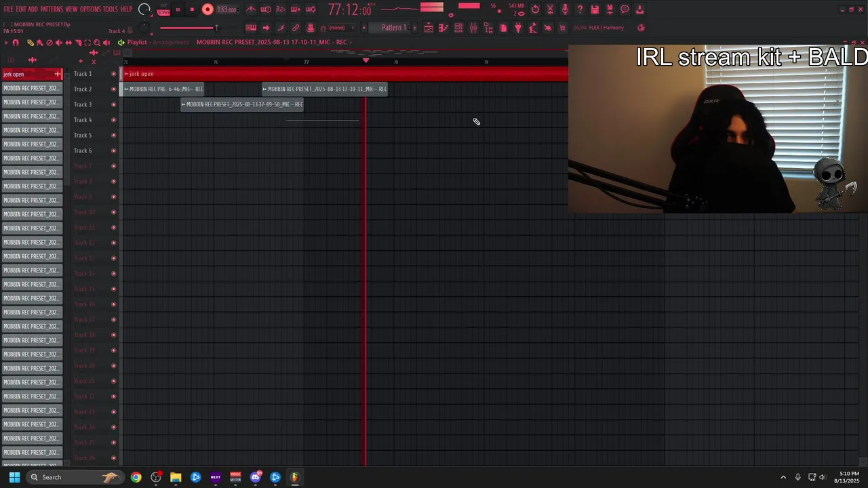Select the Playback speaker tool
Viewport: 868px width, 488px height.
coord(106,43)
